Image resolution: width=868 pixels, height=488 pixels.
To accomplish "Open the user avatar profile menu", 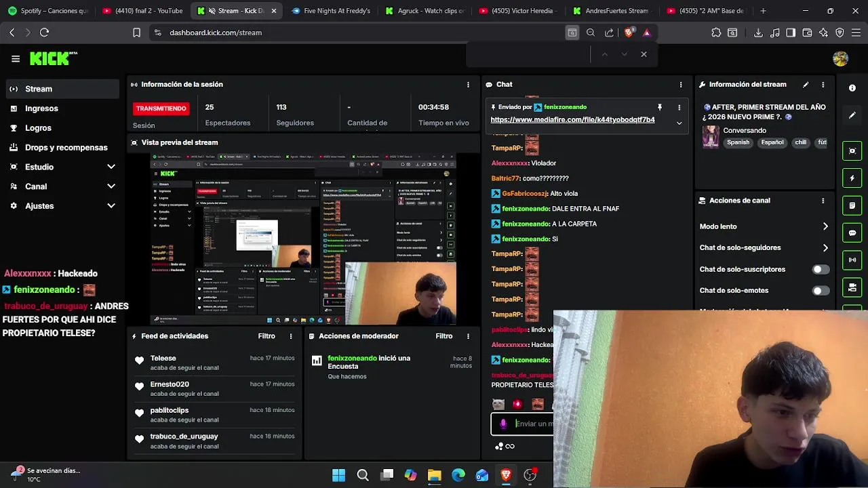I will (x=840, y=59).
